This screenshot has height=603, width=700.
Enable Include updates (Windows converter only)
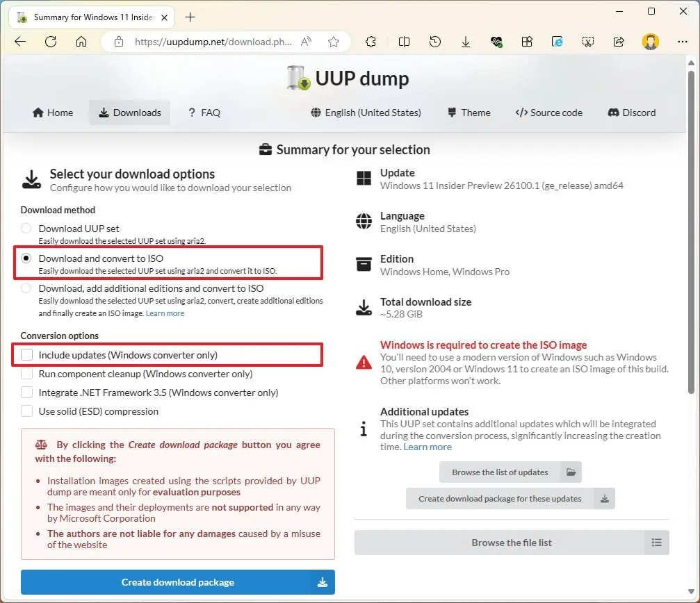pos(26,354)
